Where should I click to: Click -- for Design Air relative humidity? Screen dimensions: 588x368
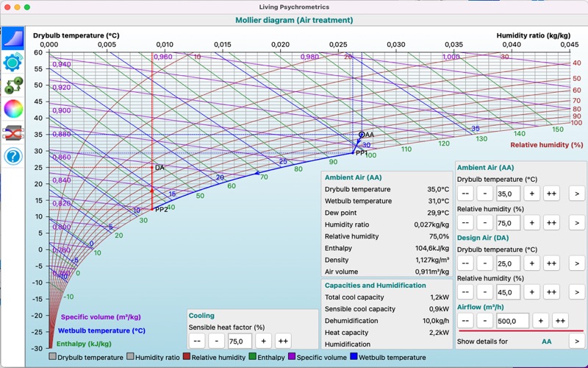point(465,291)
